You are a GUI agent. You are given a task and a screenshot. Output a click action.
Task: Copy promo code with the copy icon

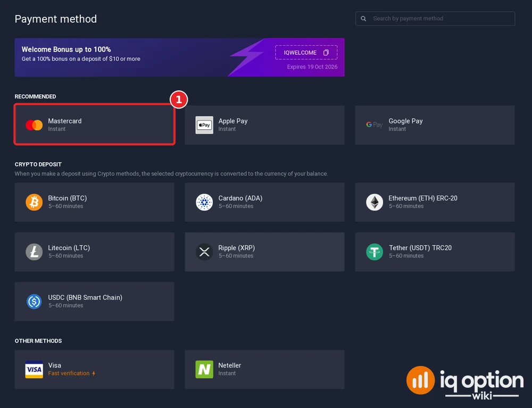(326, 53)
